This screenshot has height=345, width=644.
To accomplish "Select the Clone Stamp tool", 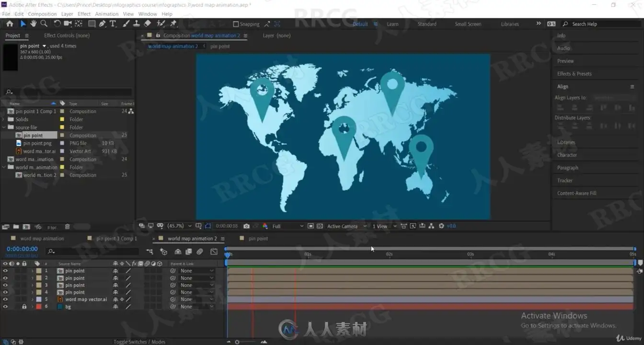I will pos(137,23).
